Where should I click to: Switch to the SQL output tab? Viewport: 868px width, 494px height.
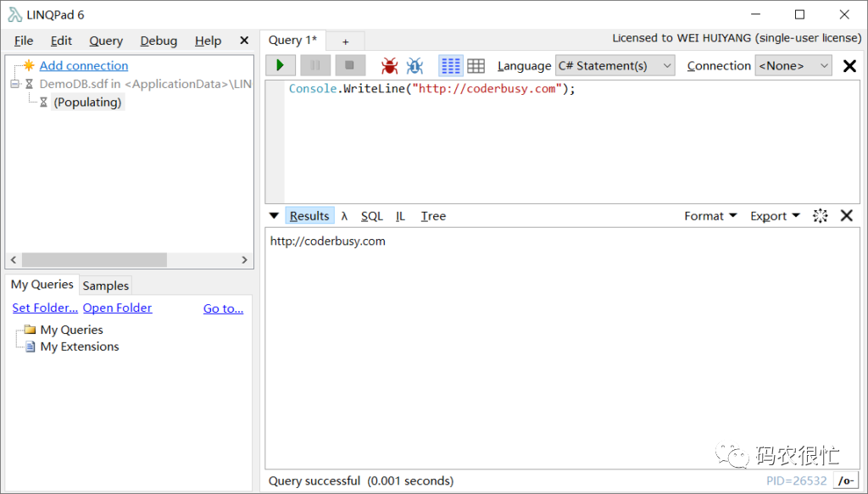(x=372, y=216)
